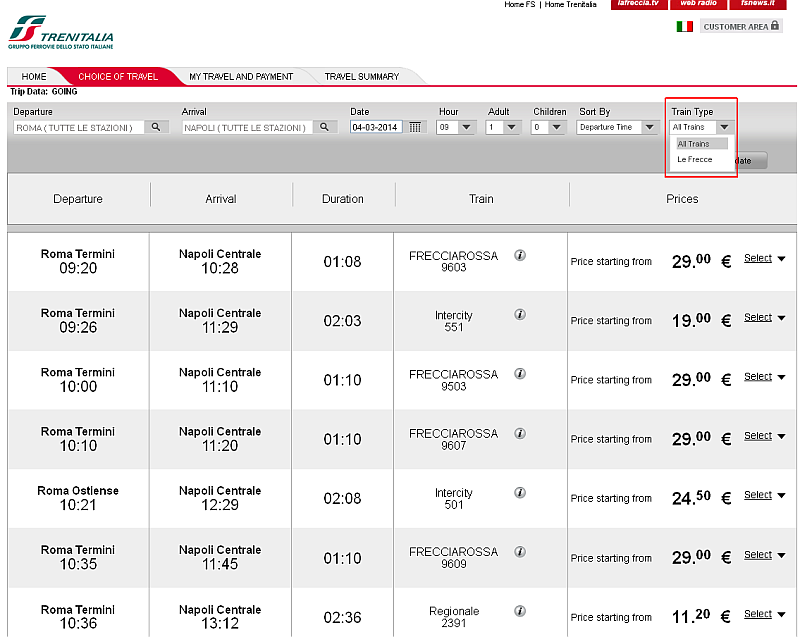Show info for Regionale 2391
800x637 pixels.
click(520, 611)
